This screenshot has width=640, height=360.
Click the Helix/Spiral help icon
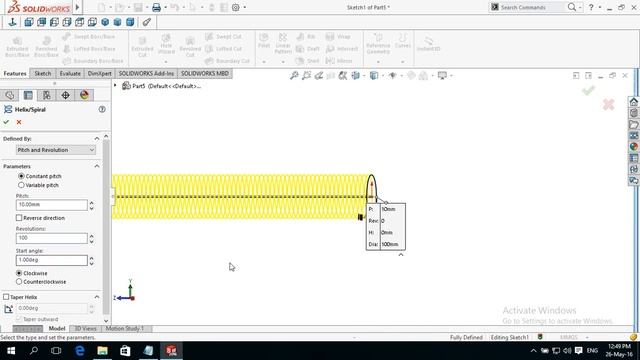(x=102, y=109)
